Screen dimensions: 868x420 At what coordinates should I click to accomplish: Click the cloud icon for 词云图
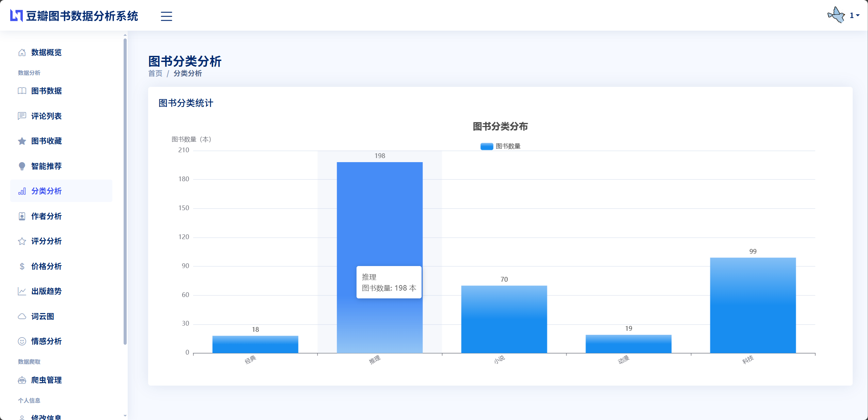(22, 316)
